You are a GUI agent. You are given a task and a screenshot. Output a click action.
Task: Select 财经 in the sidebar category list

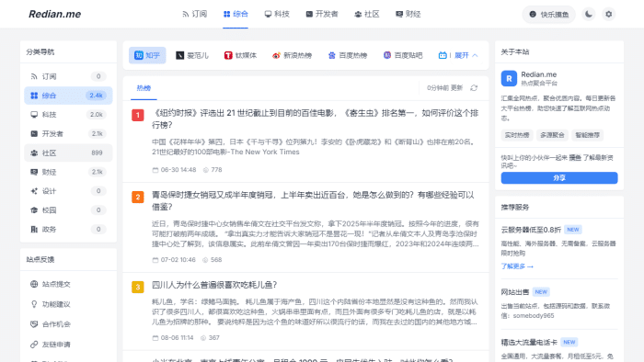pyautogui.click(x=68, y=172)
